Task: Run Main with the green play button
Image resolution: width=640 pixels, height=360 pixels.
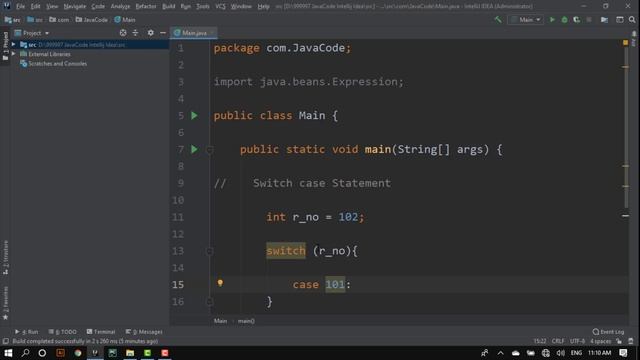Action: click(x=552, y=20)
